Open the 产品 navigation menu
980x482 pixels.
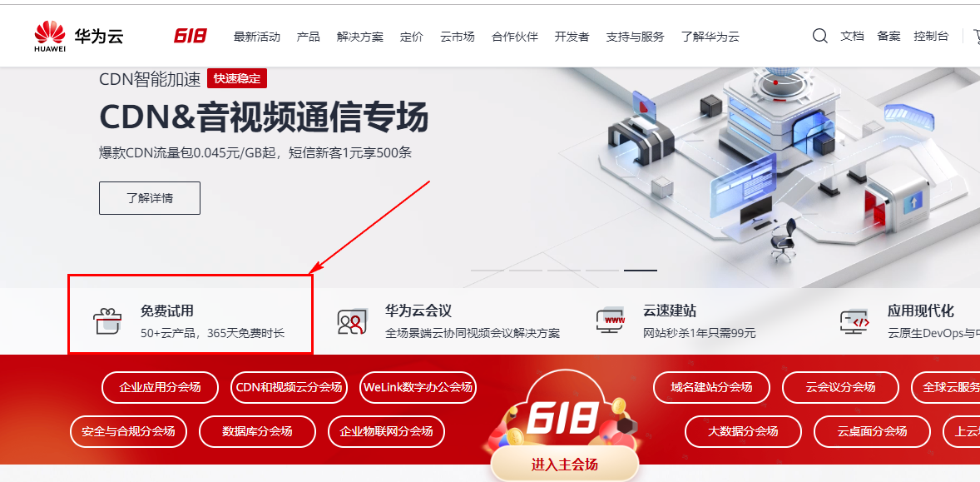tap(308, 37)
